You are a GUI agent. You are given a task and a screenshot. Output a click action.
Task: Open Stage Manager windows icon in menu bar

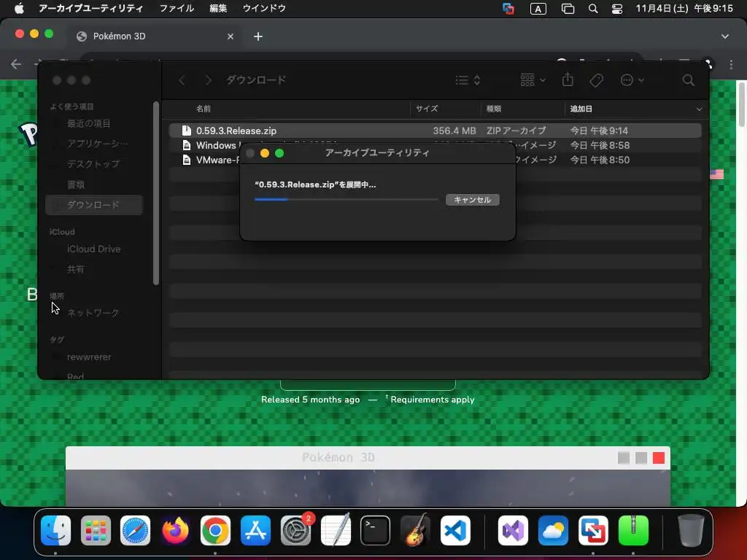click(568, 9)
